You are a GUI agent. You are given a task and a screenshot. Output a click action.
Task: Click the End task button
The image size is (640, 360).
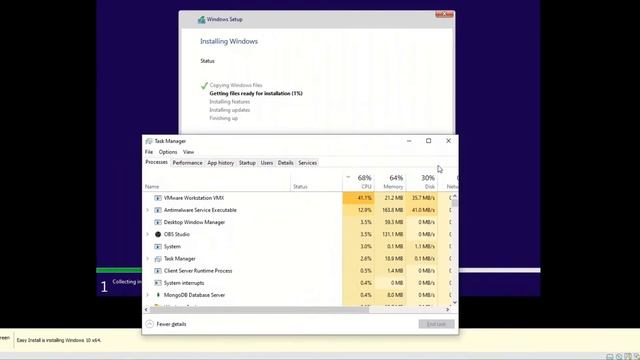[436, 324]
